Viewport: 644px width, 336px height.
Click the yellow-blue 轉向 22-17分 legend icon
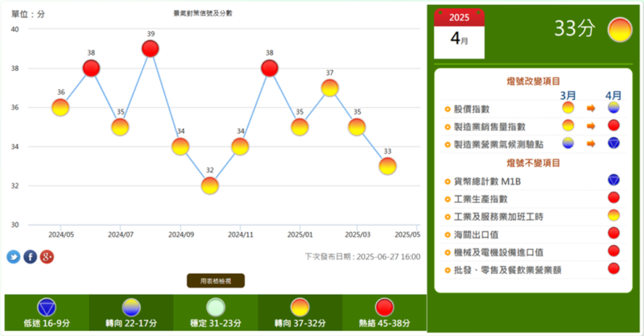[x=131, y=307]
